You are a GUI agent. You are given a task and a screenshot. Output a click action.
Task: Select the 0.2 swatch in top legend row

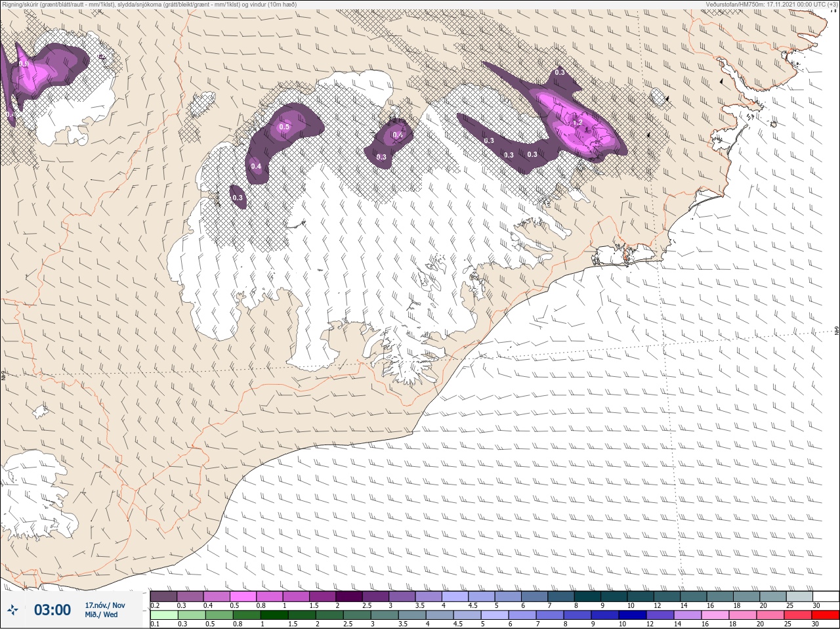pyautogui.click(x=163, y=596)
